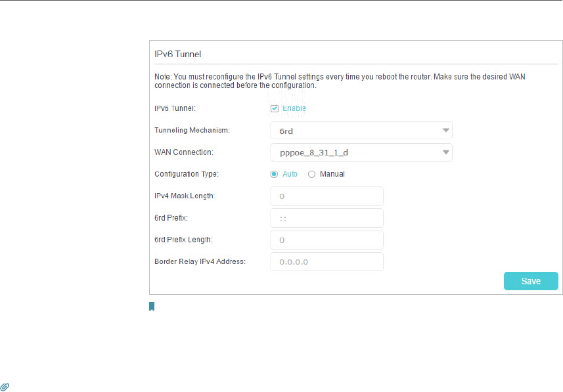
Task: Select the Auto configuration type
Action: pyautogui.click(x=274, y=174)
